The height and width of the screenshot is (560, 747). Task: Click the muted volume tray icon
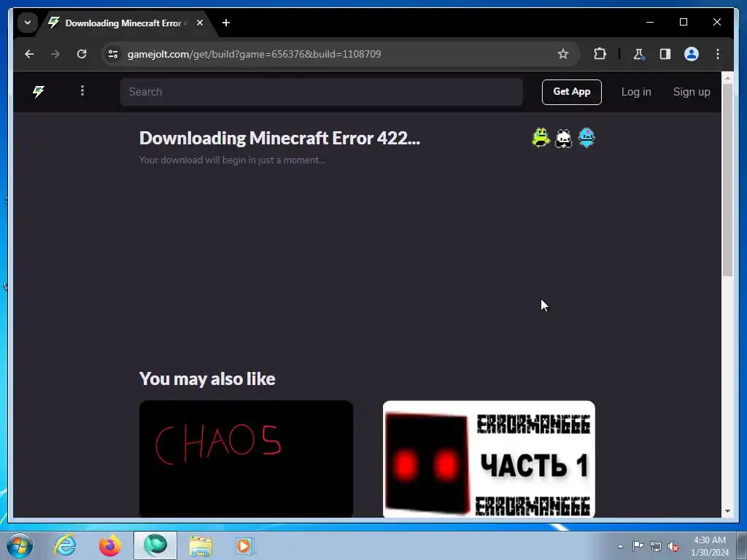click(x=673, y=546)
